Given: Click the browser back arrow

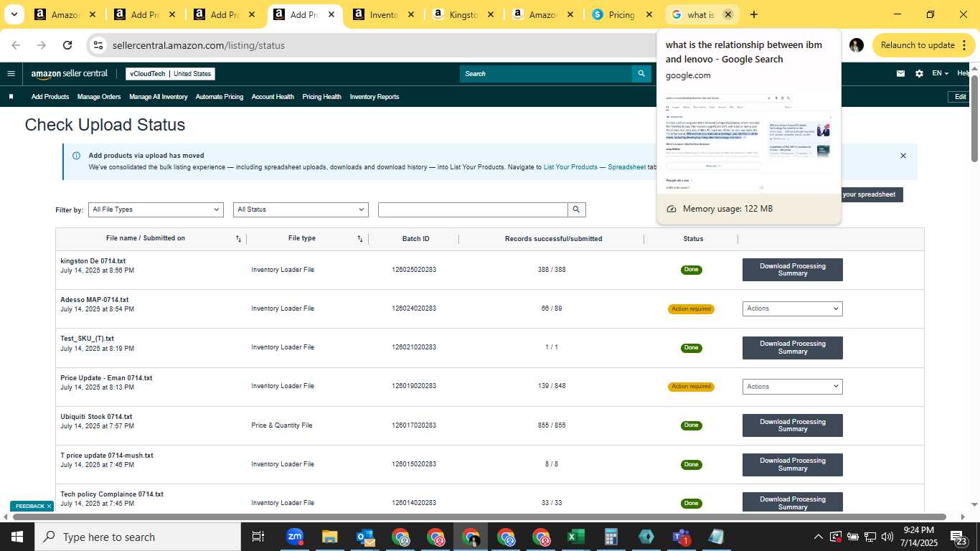Looking at the screenshot, I should (x=16, y=45).
